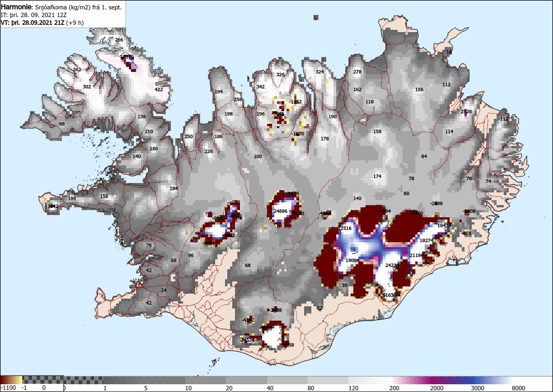Click the 30 value south of Vatnajökull
Screen dimensions: 553x392
[345, 285]
